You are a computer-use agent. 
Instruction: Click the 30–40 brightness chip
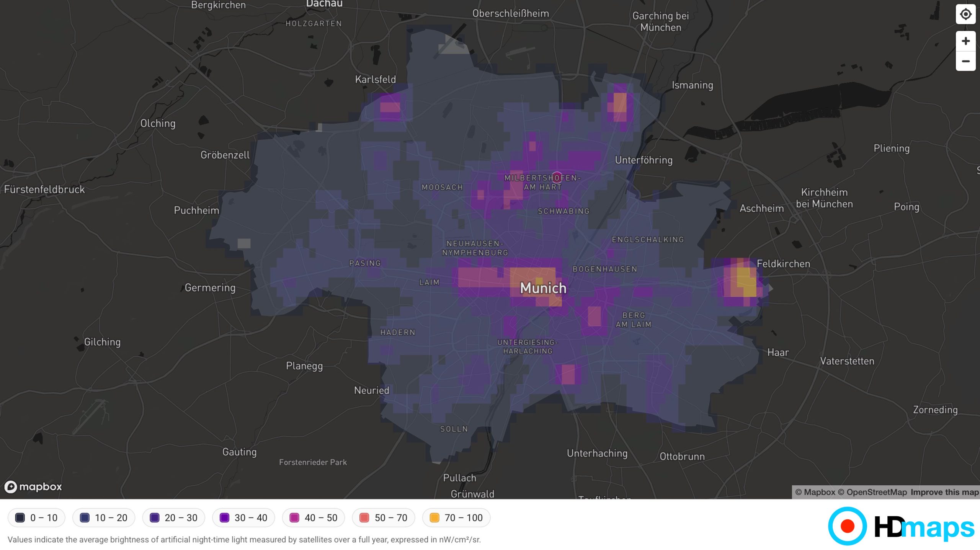243,517
